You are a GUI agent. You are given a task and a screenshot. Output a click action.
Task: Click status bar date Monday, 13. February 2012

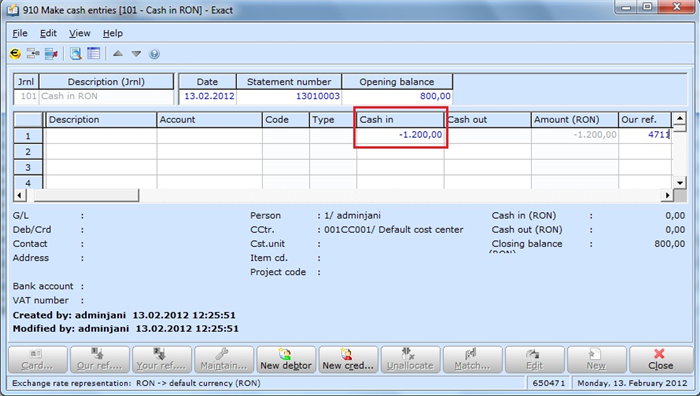[x=632, y=383]
